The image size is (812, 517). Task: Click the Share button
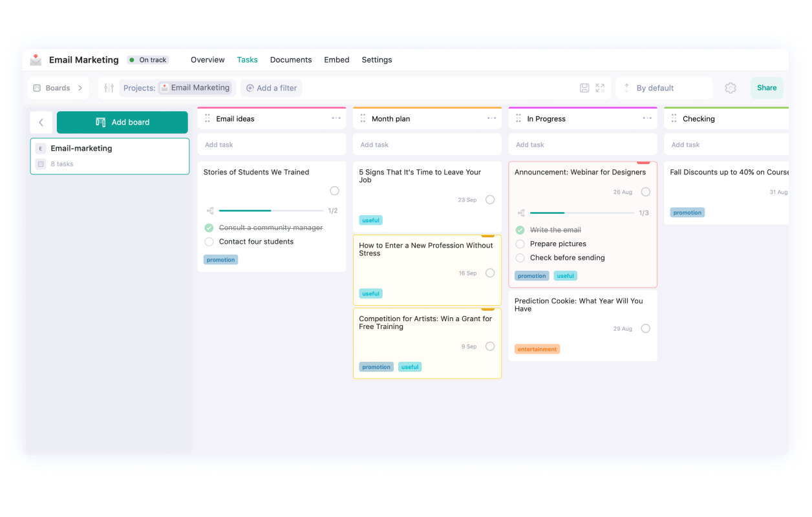767,87
